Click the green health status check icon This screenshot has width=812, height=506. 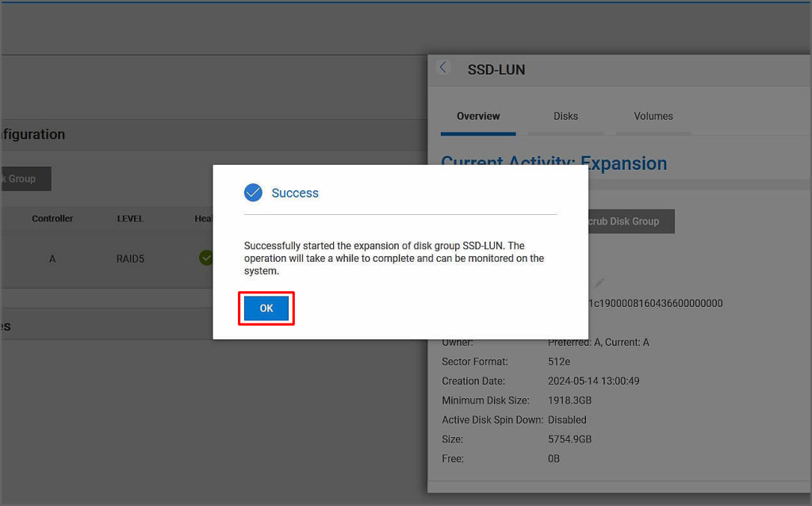pyautogui.click(x=206, y=258)
